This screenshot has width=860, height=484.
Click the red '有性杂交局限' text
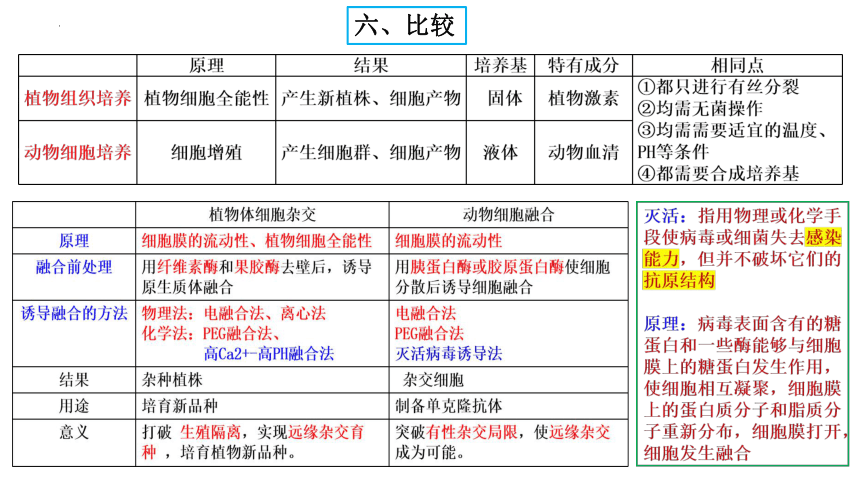pos(472,432)
